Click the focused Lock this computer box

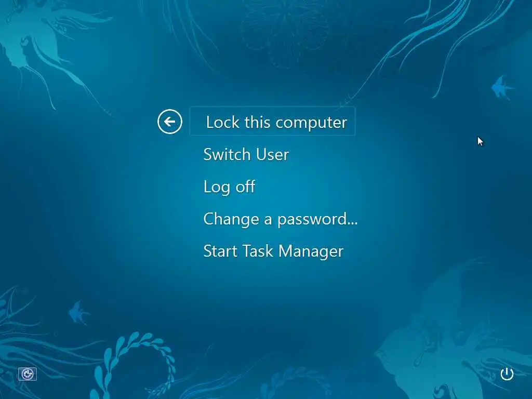tap(272, 122)
